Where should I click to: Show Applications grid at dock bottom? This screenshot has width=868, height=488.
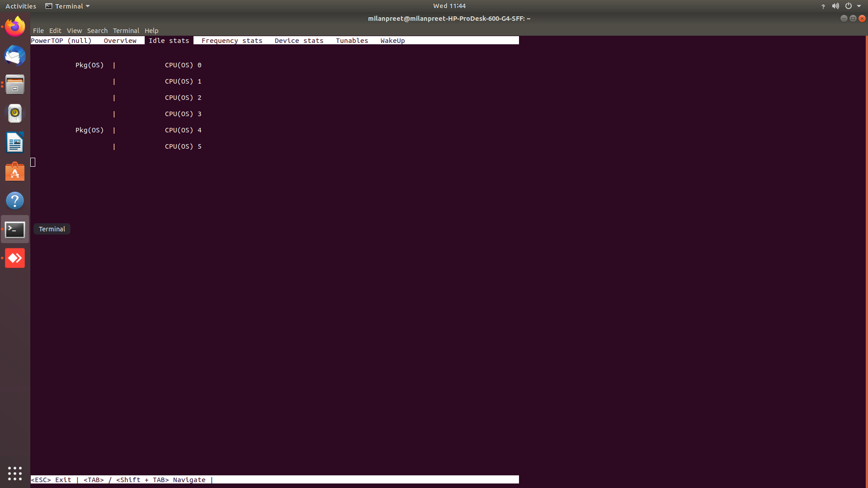coord(15,473)
